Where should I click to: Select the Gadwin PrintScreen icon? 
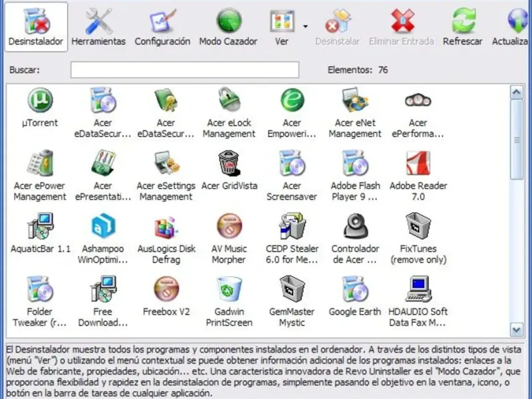229,289
